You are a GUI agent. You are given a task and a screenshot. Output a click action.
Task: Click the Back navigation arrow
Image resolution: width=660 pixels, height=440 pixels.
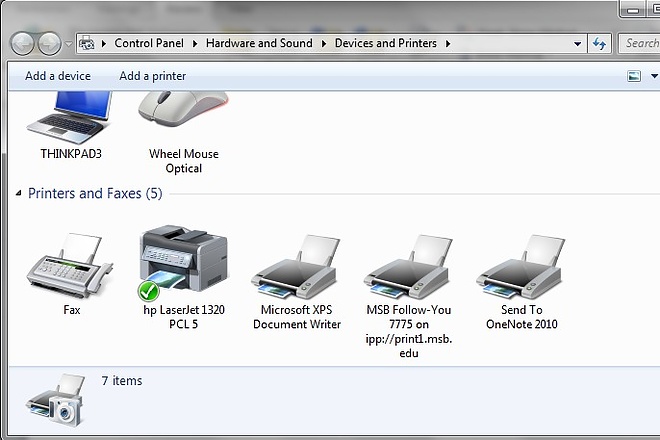[22, 43]
